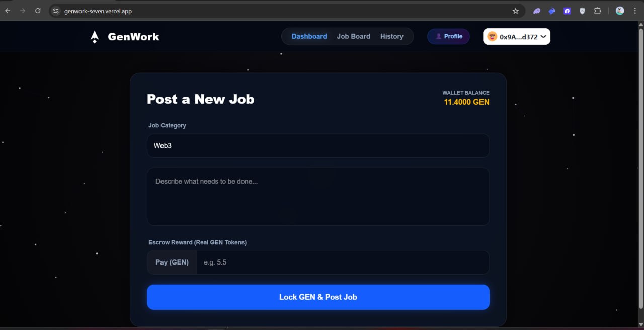
Task: Click the browser address bar URL
Action: click(x=98, y=11)
